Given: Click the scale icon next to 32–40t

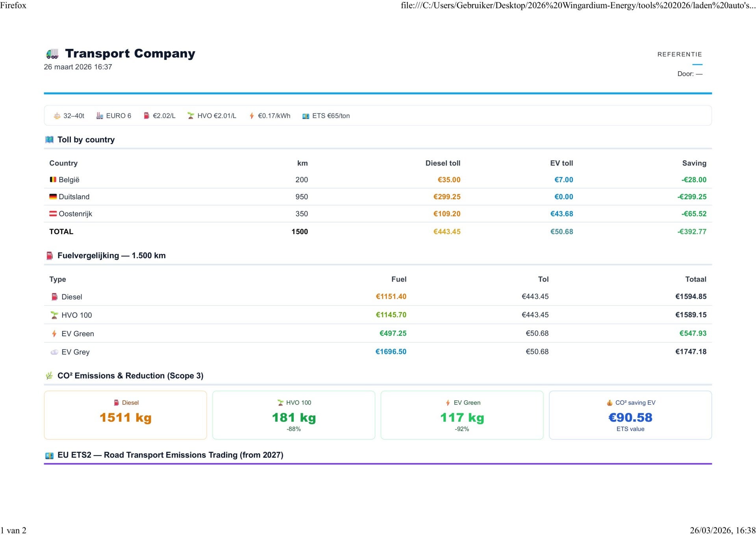Looking at the screenshot, I should [57, 116].
